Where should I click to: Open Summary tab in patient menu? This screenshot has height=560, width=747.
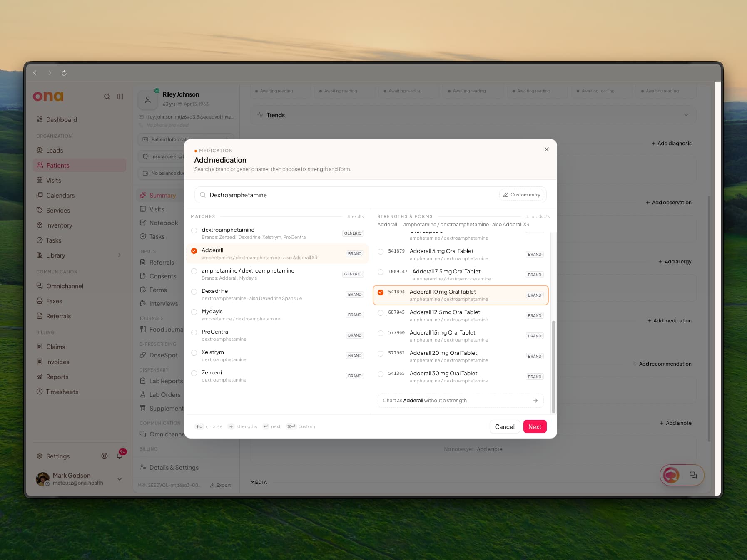pyautogui.click(x=160, y=196)
